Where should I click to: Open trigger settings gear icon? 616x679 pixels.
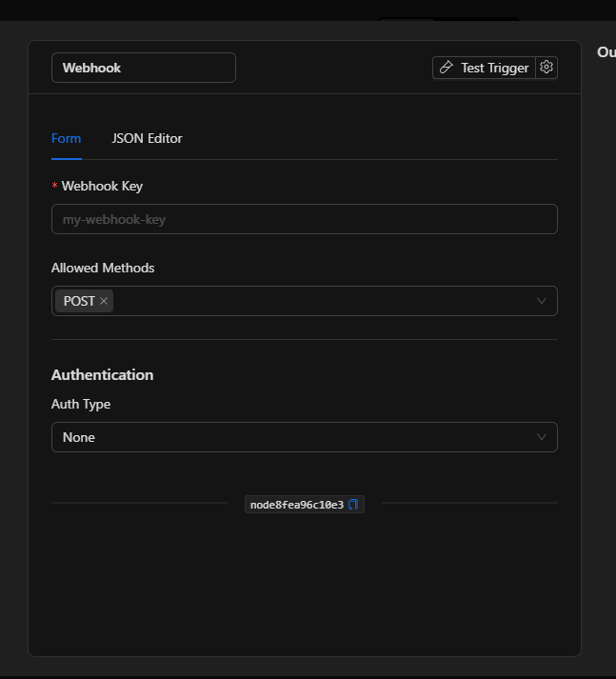(546, 68)
